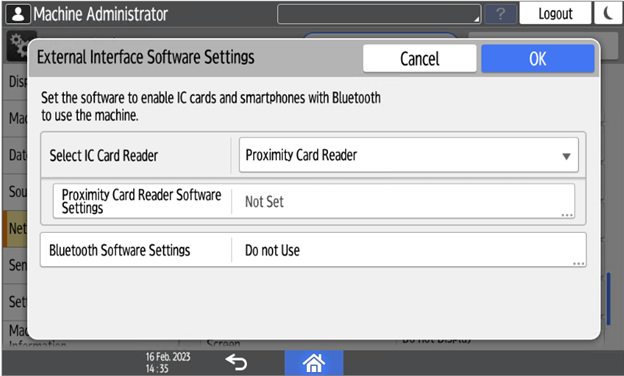
Task: Click the External Interface Software Settings title
Action: [x=146, y=57]
